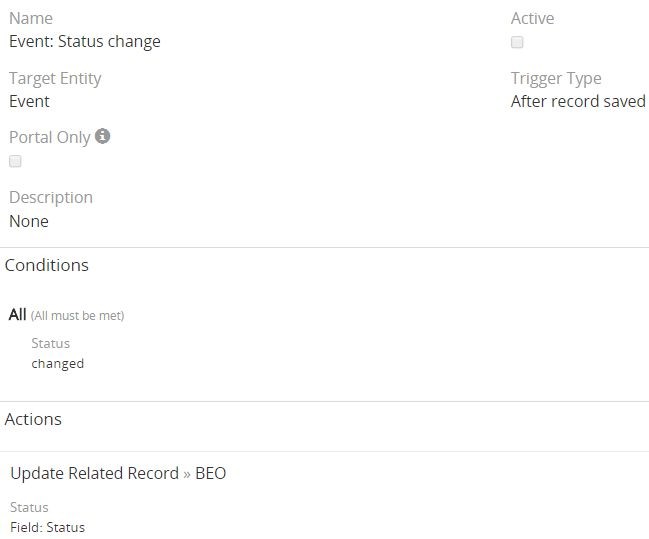Click the 'Trigger Type' field label
This screenshot has width=649, height=539.
[x=556, y=78]
